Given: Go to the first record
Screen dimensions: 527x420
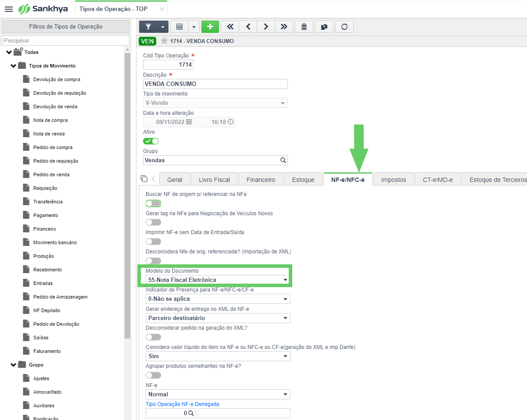Looking at the screenshot, I should point(230,27).
